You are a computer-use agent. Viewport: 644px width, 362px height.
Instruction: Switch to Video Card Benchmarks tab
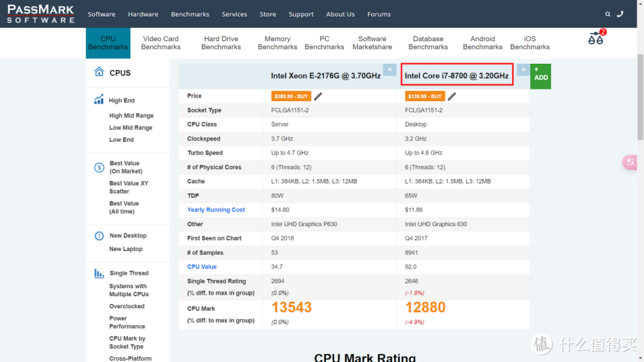coord(161,43)
